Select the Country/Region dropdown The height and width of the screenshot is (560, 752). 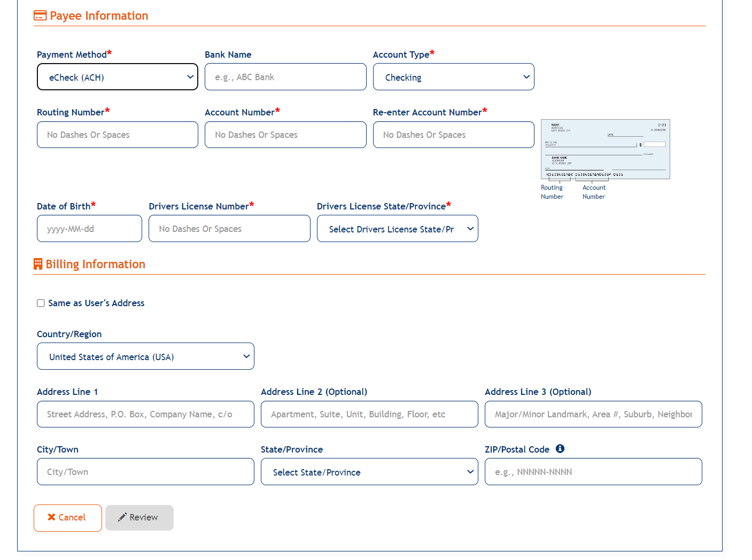click(145, 356)
